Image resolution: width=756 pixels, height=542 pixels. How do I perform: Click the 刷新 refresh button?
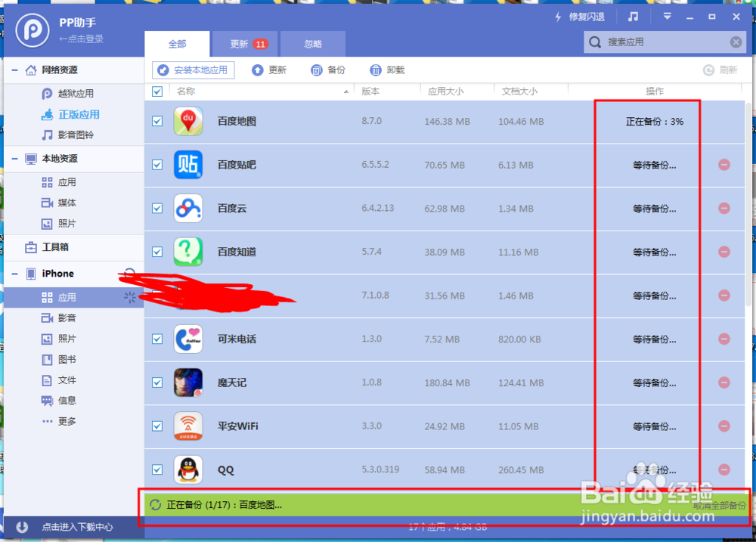tap(720, 70)
